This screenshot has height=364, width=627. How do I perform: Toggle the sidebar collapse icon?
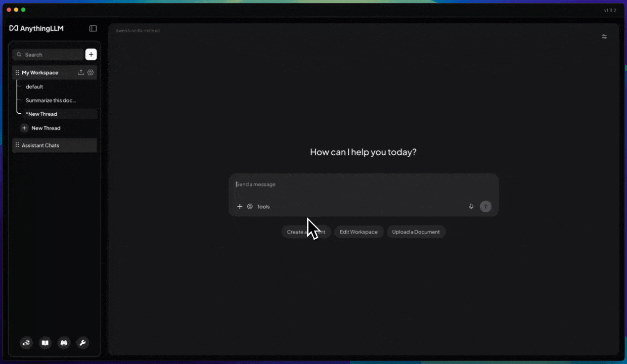click(x=93, y=29)
